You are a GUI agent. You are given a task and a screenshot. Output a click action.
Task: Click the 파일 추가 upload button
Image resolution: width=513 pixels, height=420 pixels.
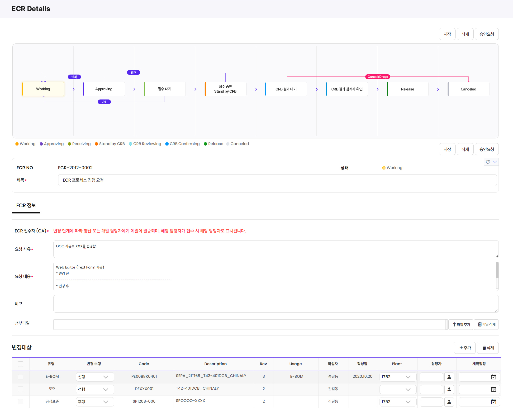[461, 324]
